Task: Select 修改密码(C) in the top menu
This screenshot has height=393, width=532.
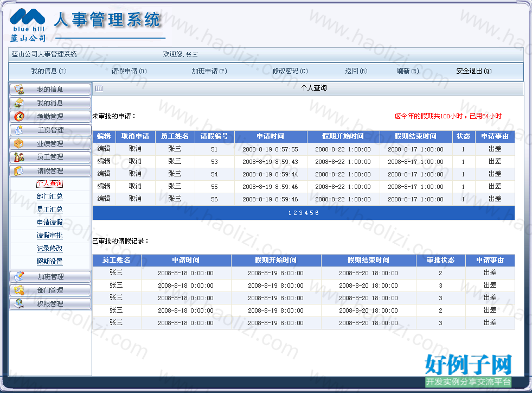Action: (290, 71)
